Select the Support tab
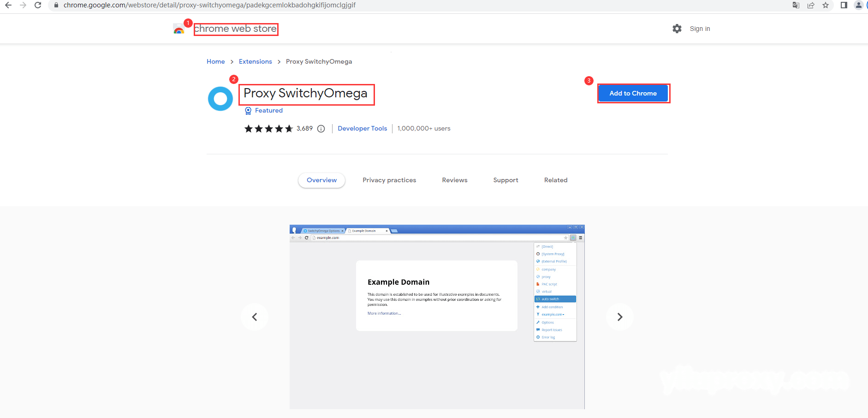Image resolution: width=868 pixels, height=418 pixels. tap(505, 180)
